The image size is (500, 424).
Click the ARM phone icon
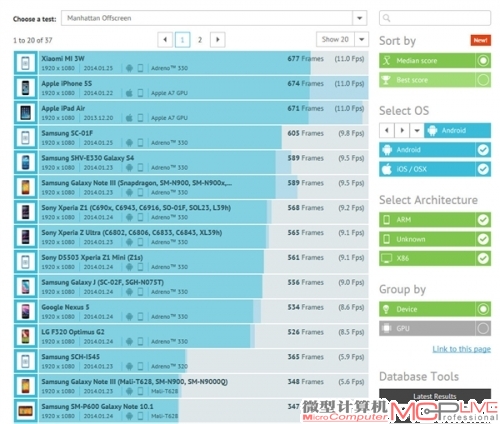[387, 220]
